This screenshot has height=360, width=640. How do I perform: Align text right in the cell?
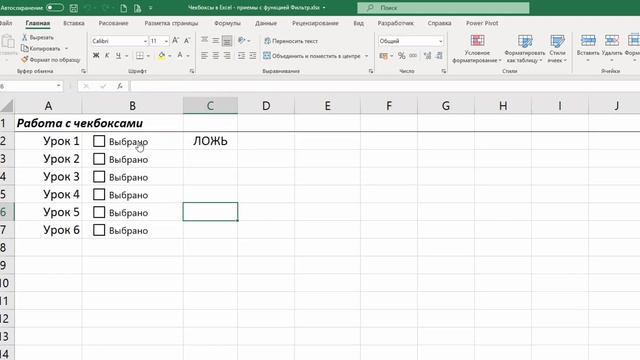point(227,56)
